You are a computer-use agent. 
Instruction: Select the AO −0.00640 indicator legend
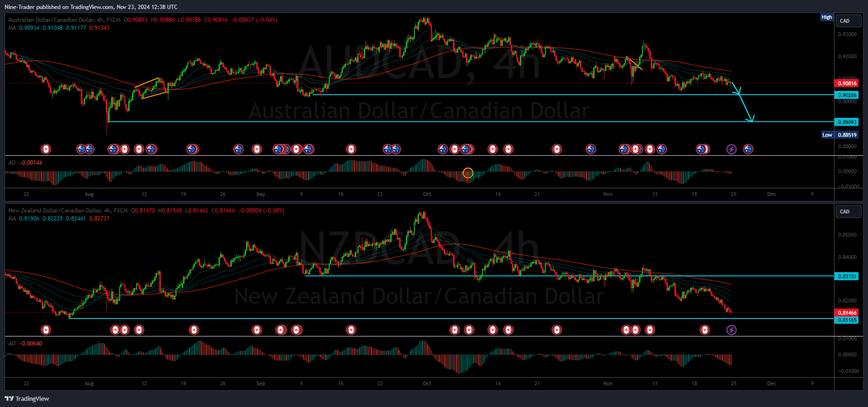point(25,344)
